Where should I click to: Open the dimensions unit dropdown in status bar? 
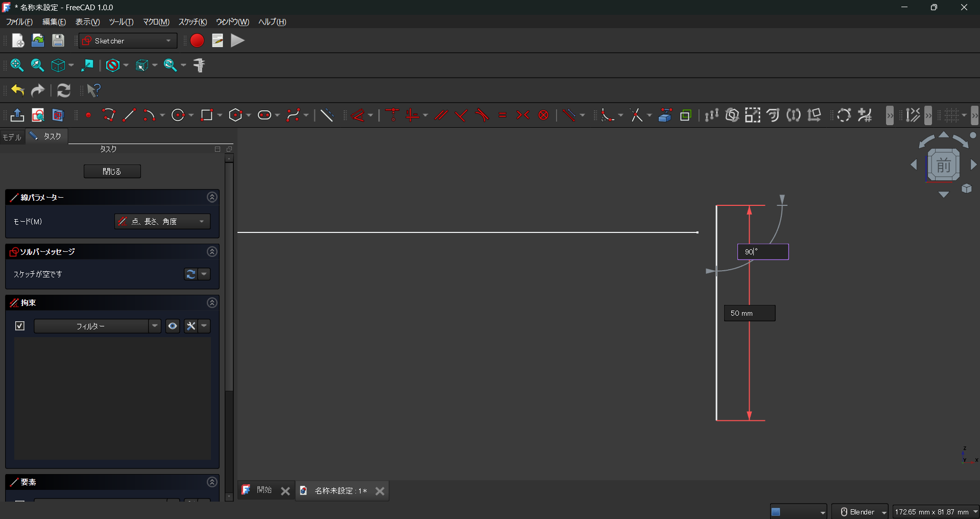pyautogui.click(x=936, y=512)
